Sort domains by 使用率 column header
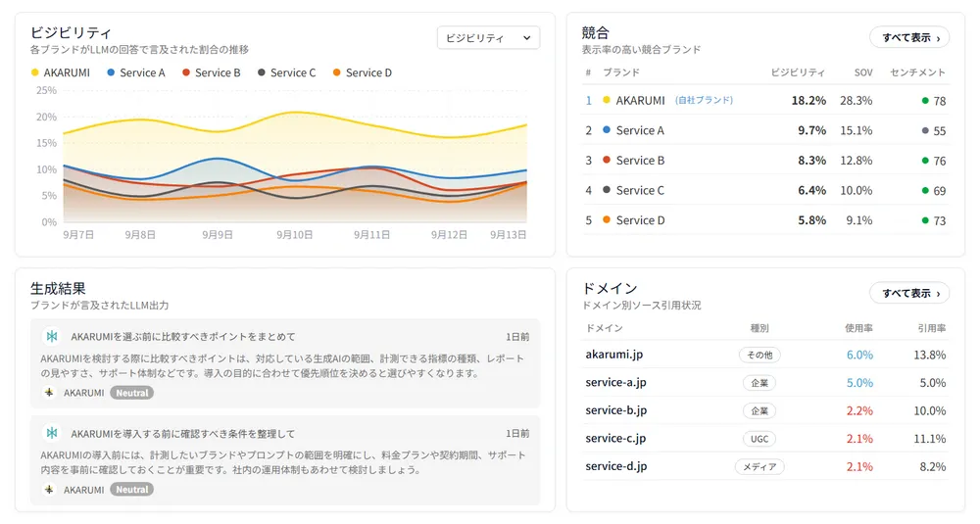980x524 pixels. point(858,328)
